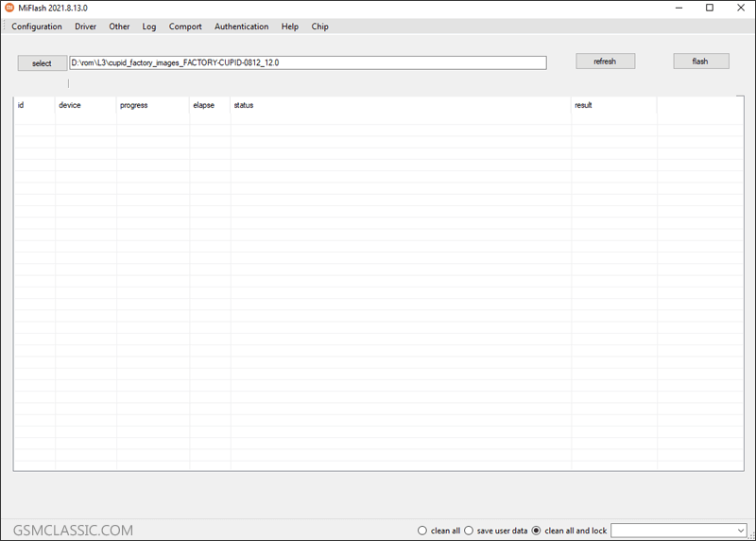Open the Authentication menu
Viewport: 756px width, 541px height.
click(x=242, y=26)
